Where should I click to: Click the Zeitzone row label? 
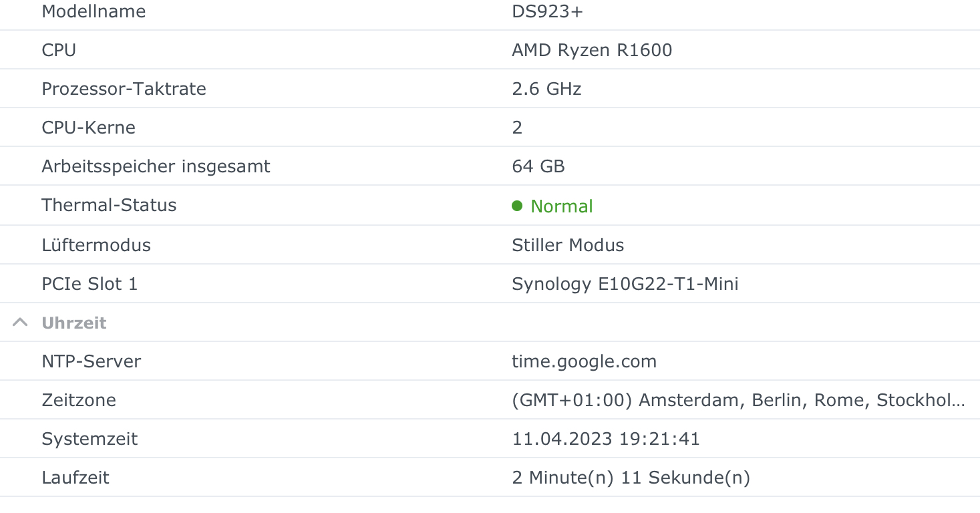coord(79,400)
